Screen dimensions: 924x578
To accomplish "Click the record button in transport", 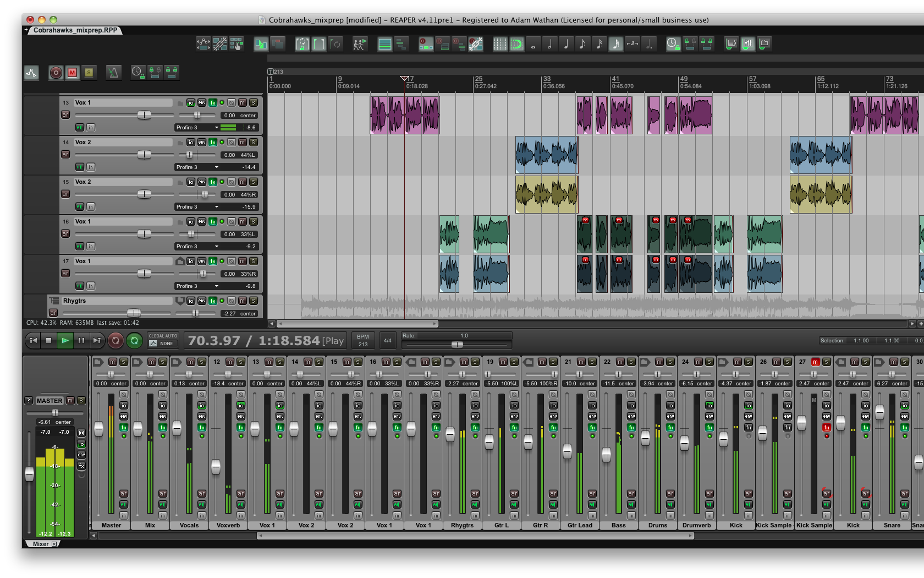I will [116, 341].
